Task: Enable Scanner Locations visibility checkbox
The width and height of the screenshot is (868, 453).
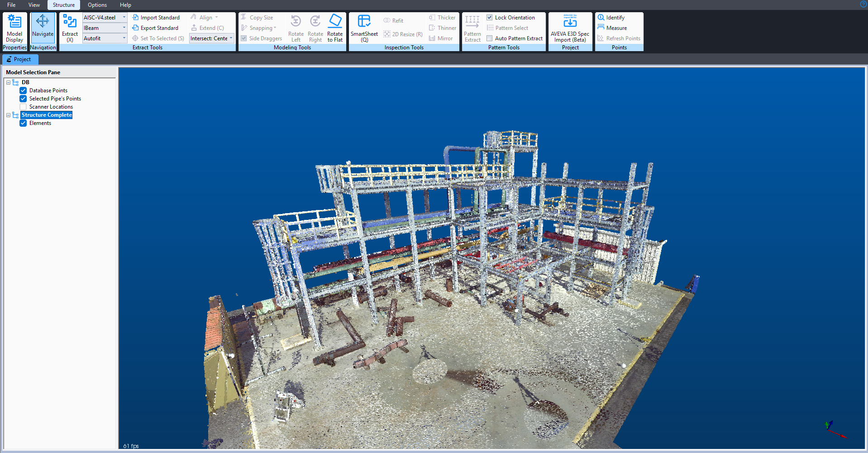Action: pos(23,107)
